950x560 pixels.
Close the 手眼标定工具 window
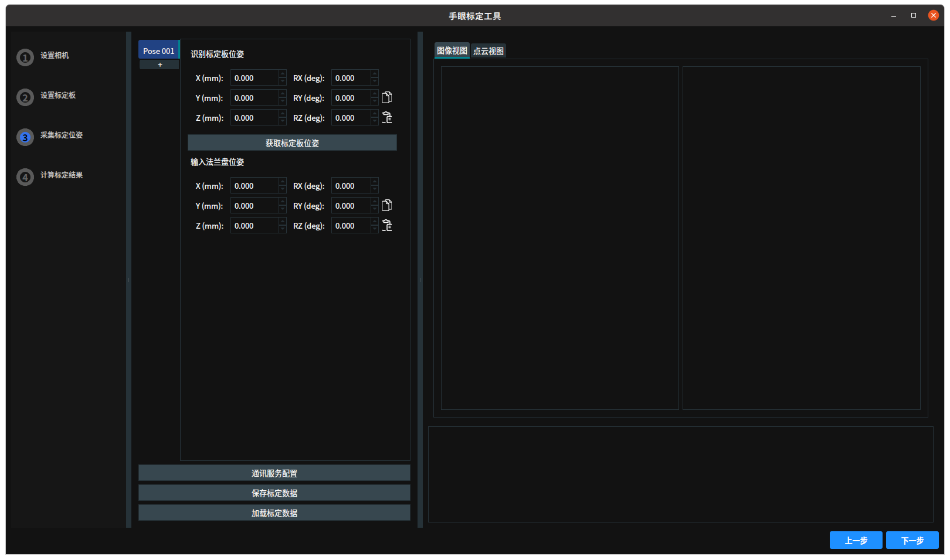tap(934, 15)
